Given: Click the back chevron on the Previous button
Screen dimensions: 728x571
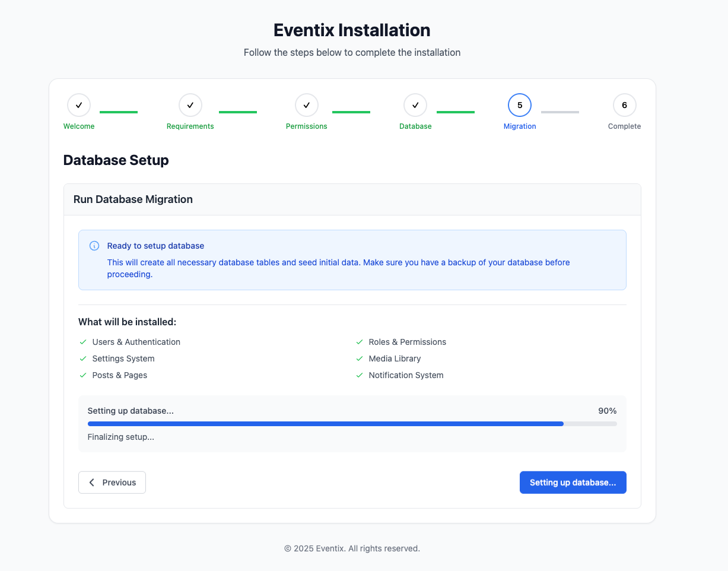Looking at the screenshot, I should tap(91, 482).
